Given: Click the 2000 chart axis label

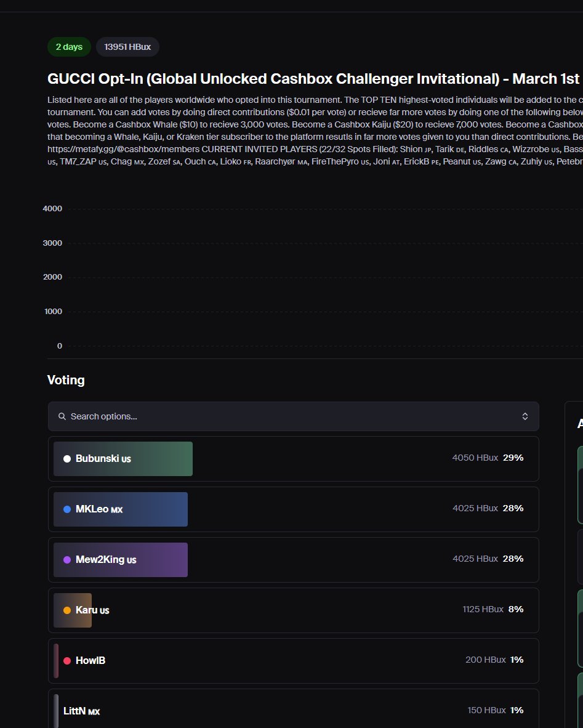Looking at the screenshot, I should click(52, 277).
